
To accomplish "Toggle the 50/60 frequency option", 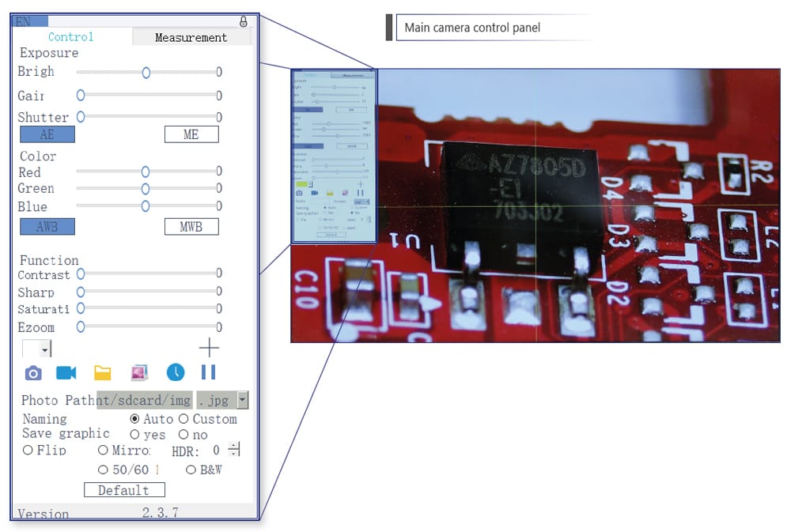I will (x=103, y=470).
